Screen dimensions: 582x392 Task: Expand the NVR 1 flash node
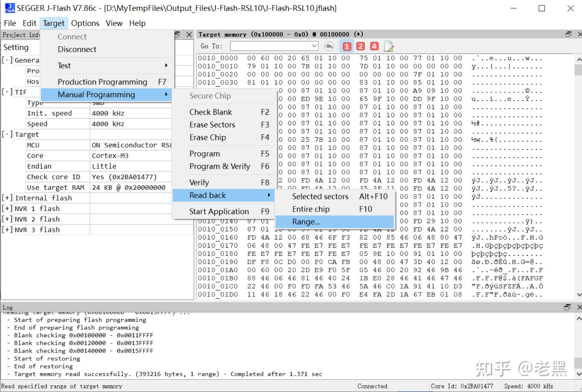(x=7, y=209)
